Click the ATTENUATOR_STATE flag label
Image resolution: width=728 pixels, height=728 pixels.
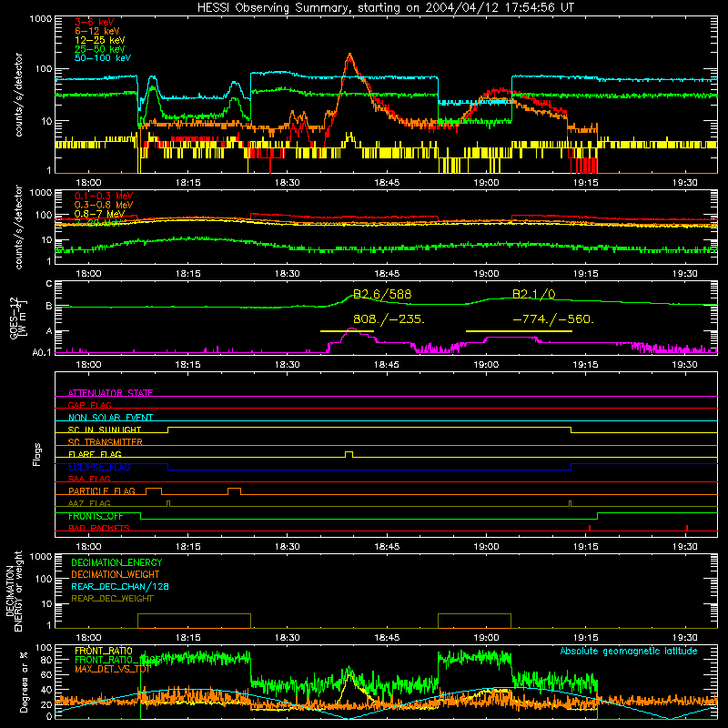(x=110, y=393)
